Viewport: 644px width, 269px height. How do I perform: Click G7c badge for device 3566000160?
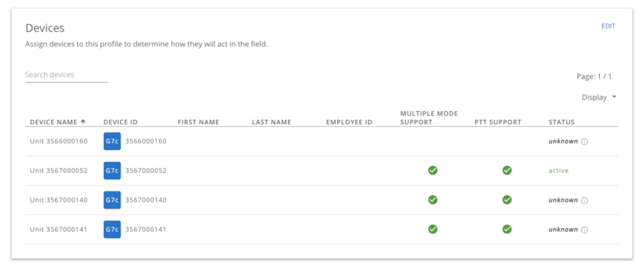click(112, 141)
